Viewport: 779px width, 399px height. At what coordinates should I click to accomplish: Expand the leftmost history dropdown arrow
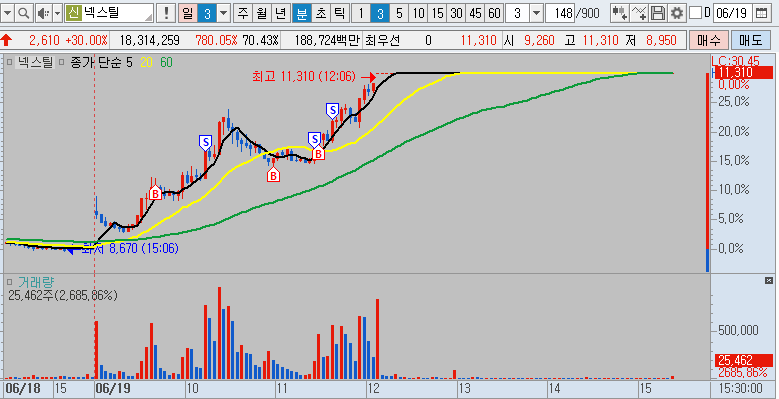coord(7,13)
